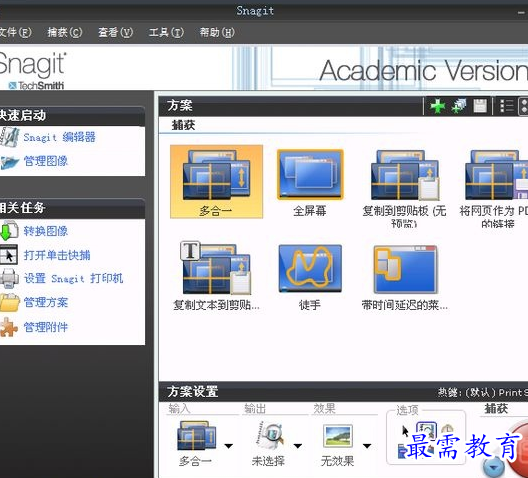Image resolution: width=528 pixels, height=478 pixels.
Task: Click the 转换图像 green arrow icon
Action: coord(9,231)
